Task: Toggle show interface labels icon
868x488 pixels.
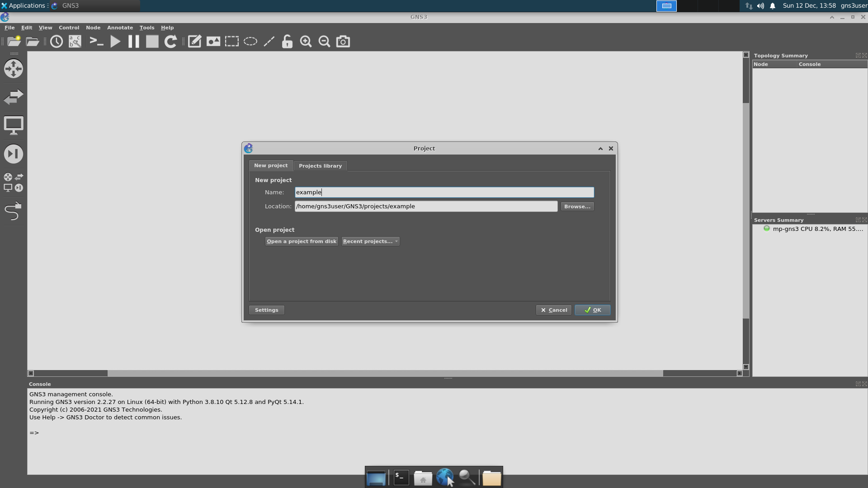Action: (x=75, y=42)
